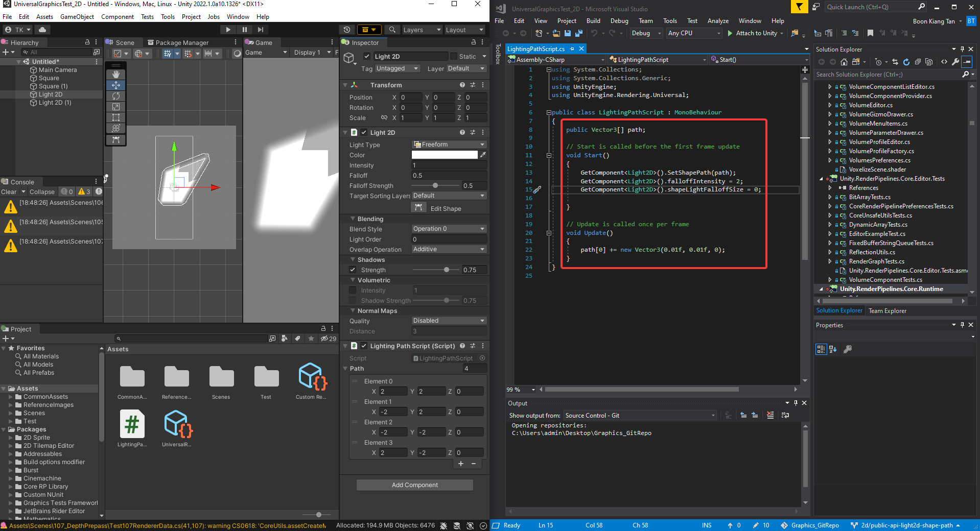Viewport: 980px width, 531px height.
Task: Collapse the Packages folder in Project
Action: [4, 429]
